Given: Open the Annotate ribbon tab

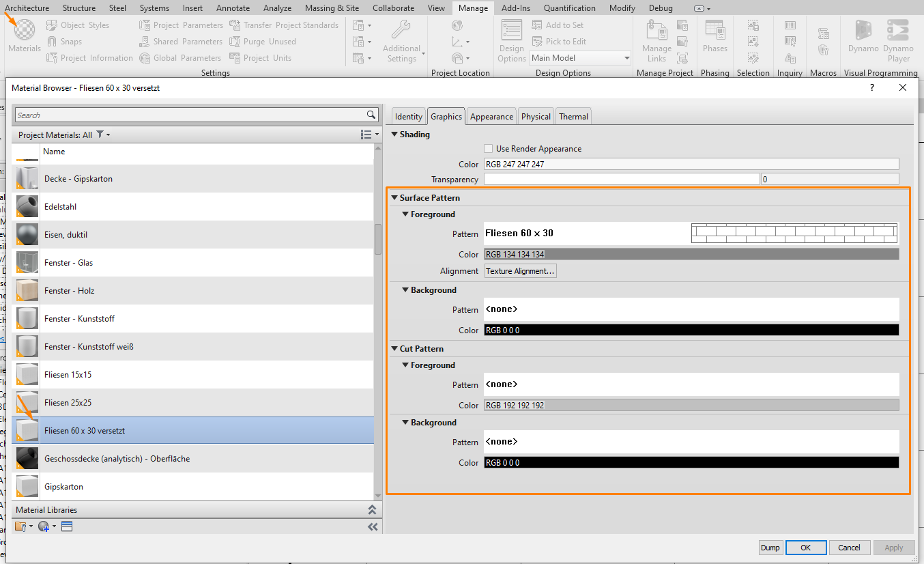Looking at the screenshot, I should coord(233,8).
